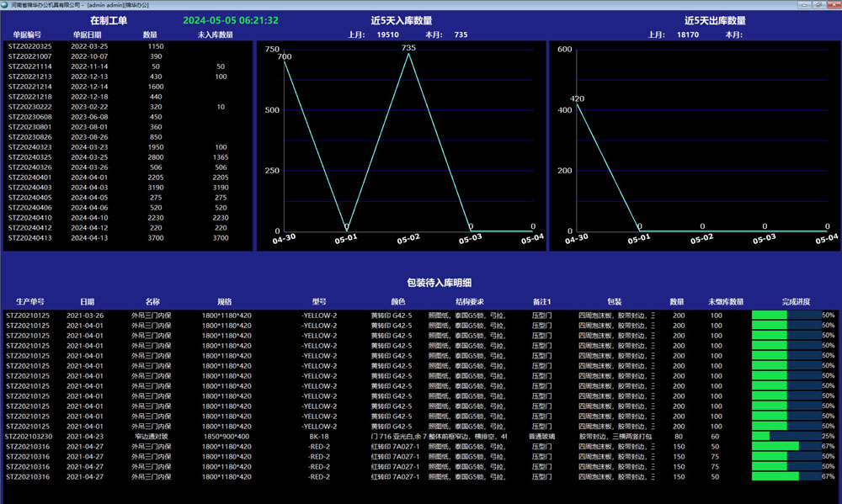Minimize the dashboard window
Screen dimensions: 842x504
803,5
